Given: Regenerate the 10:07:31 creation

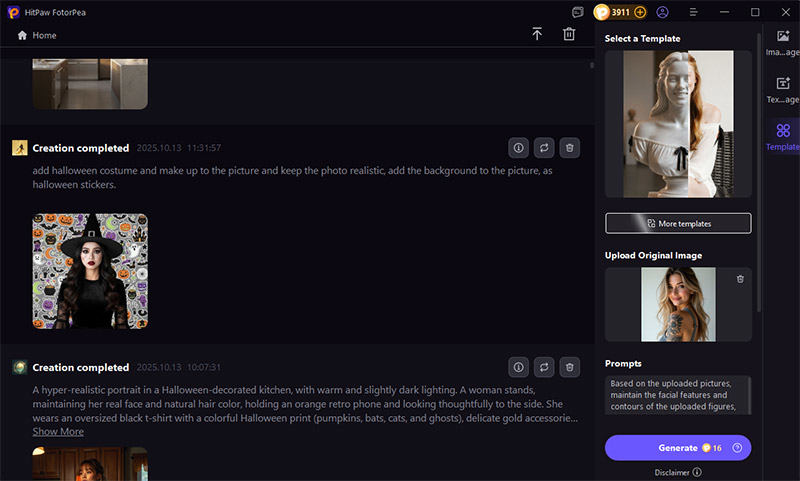Looking at the screenshot, I should 544,367.
